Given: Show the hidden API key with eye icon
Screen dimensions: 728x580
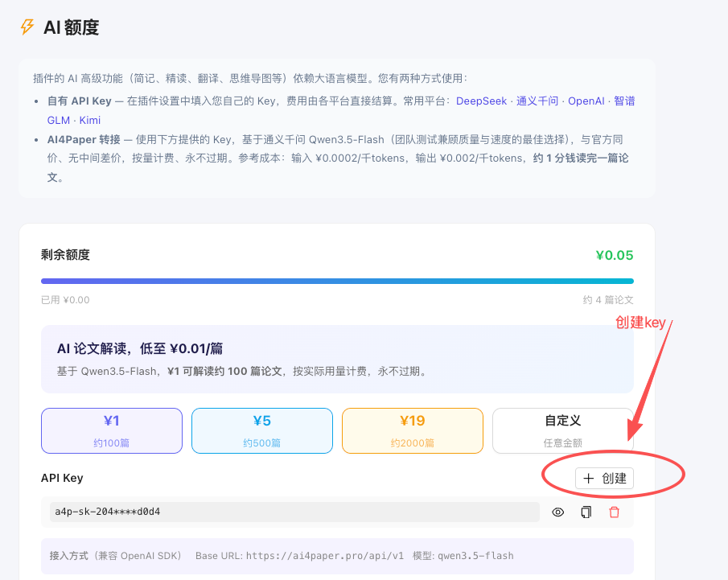Looking at the screenshot, I should [557, 512].
